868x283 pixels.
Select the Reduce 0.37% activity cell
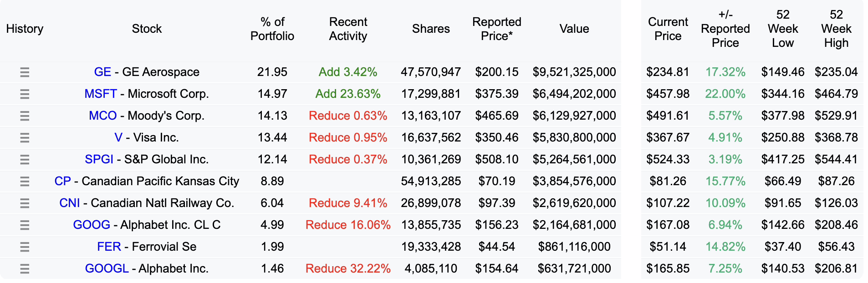(x=348, y=159)
